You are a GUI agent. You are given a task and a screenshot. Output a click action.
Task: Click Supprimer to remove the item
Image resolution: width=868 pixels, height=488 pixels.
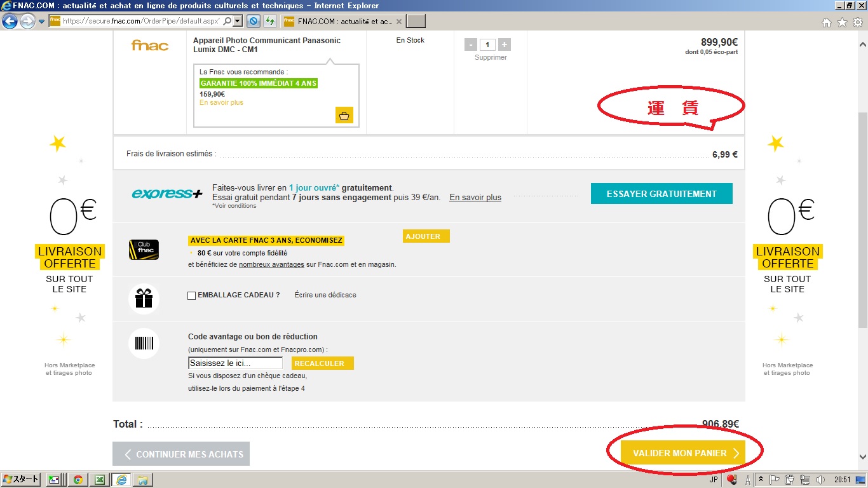coord(491,57)
